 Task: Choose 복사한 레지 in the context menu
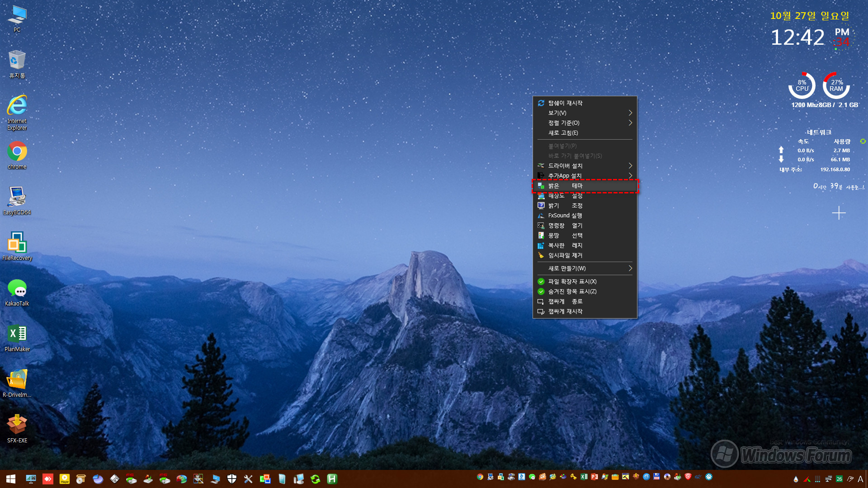pyautogui.click(x=585, y=245)
